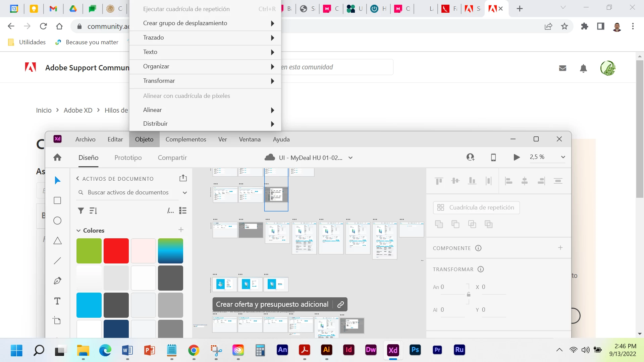The width and height of the screenshot is (644, 362).
Task: Click the filter assets funnel icon
Action: [x=81, y=210]
